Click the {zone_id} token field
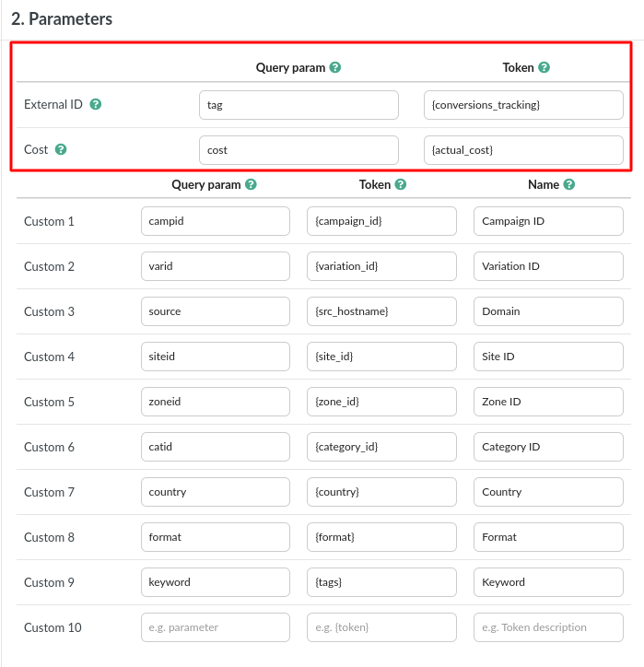 [x=381, y=402]
